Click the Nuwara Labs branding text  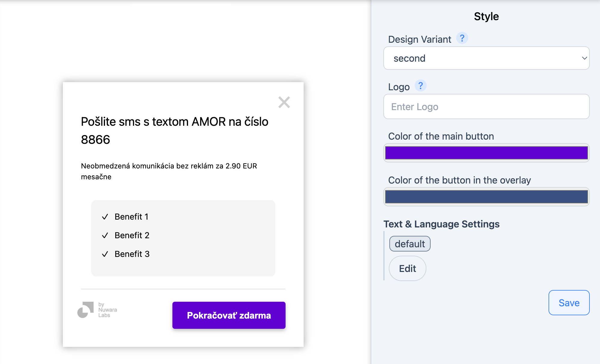point(107,310)
